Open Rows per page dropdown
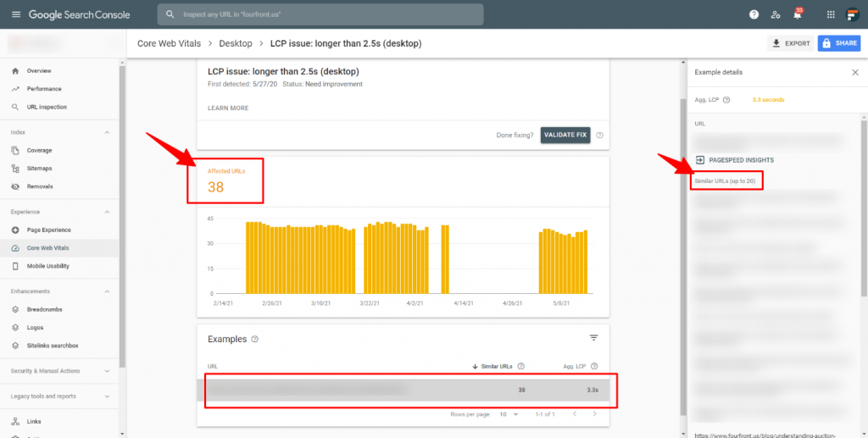Viewport: 868px width, 438px height. [509, 414]
